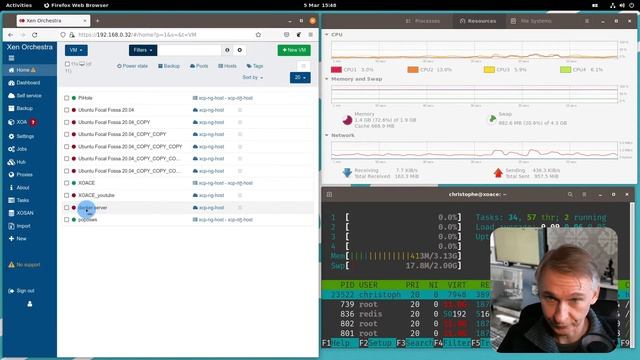The image size is (640, 360).
Task: Open XOA sidebar item with red badge
Action: (22, 122)
